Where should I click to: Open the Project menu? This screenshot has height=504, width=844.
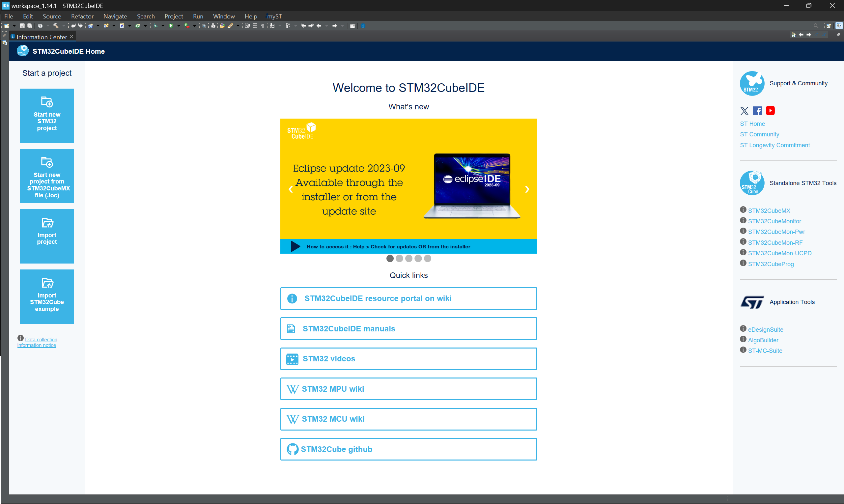click(174, 16)
